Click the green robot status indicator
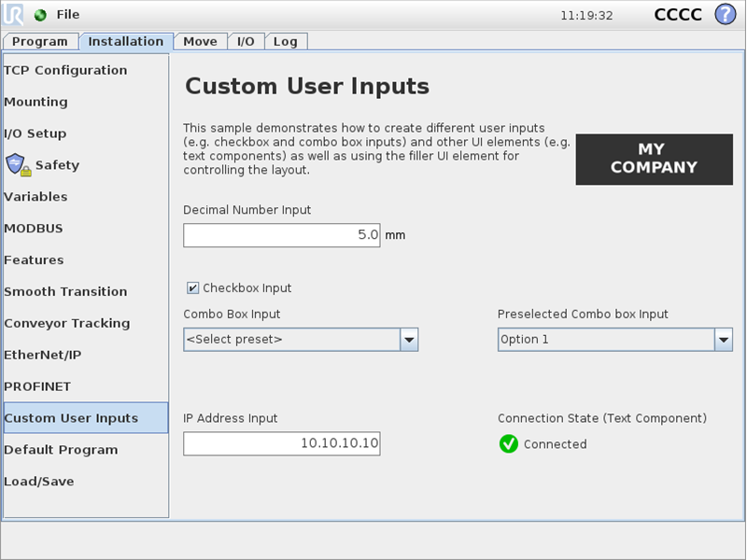 pos(40,15)
